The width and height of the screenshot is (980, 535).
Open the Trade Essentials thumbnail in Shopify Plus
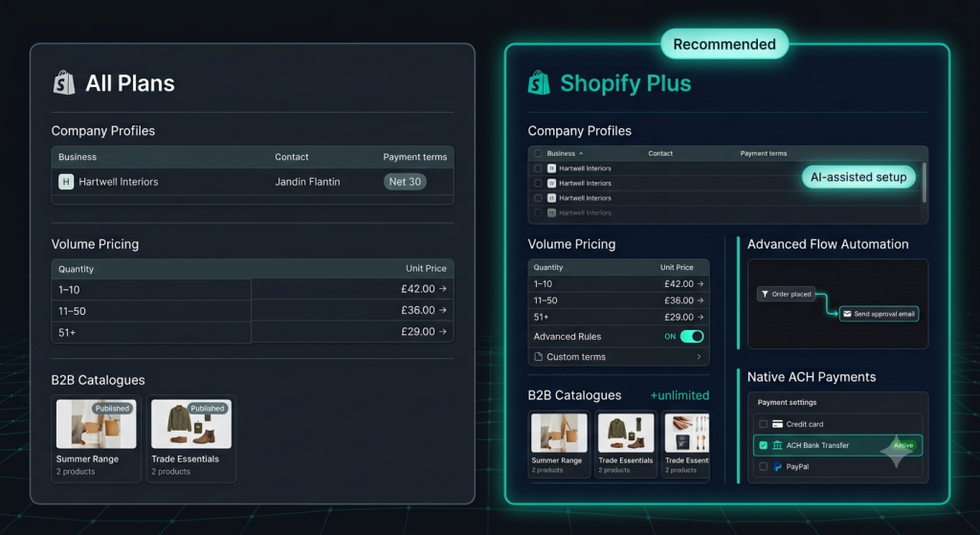coord(626,433)
